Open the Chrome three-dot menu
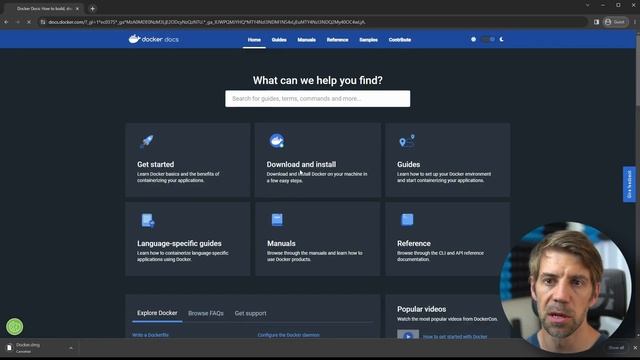The image size is (640, 360). coord(635,22)
